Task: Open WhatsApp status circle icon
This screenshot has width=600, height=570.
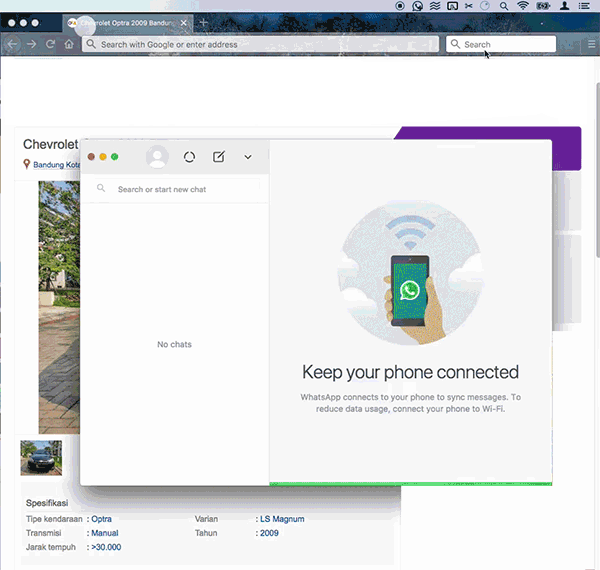Action: coord(189,157)
